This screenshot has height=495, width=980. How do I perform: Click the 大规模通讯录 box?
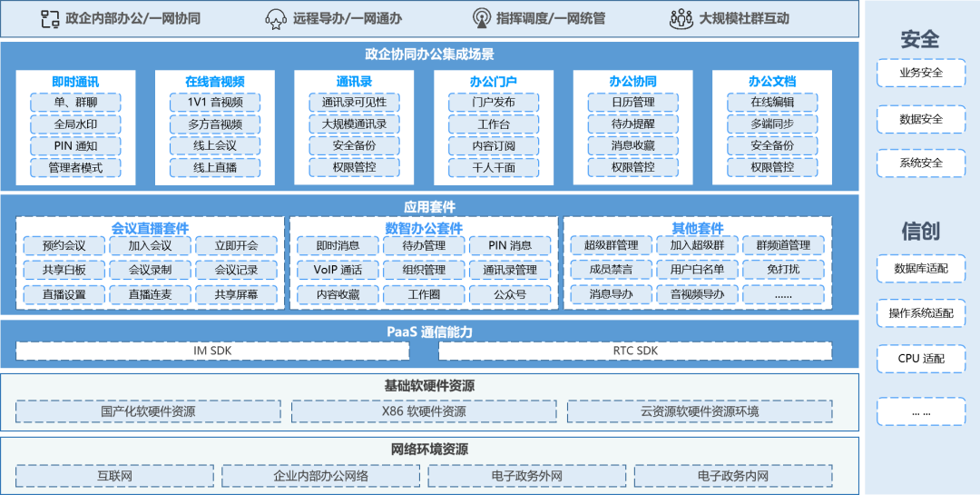point(354,124)
